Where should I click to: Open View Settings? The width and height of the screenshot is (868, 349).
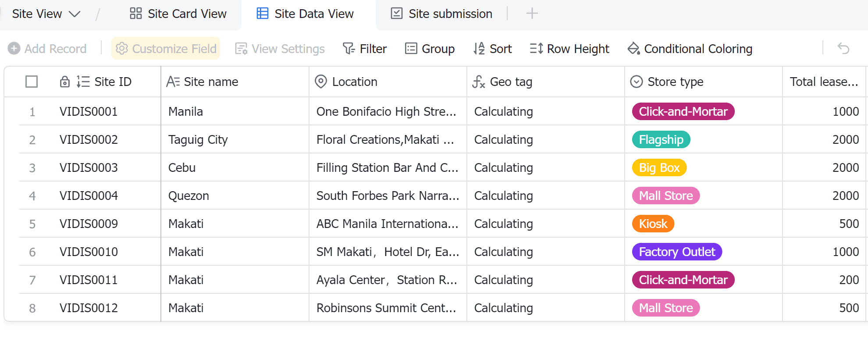tap(280, 49)
